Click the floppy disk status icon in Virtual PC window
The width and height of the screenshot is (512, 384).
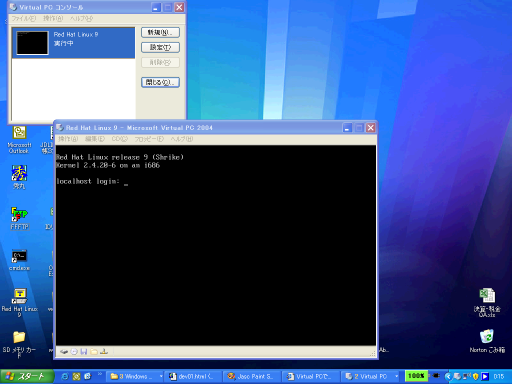pos(84,352)
